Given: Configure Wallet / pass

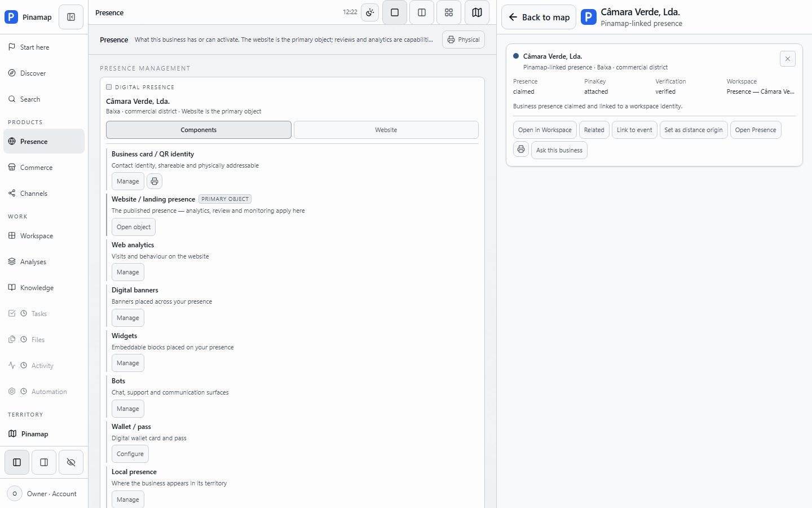Looking at the screenshot, I should [130, 454].
